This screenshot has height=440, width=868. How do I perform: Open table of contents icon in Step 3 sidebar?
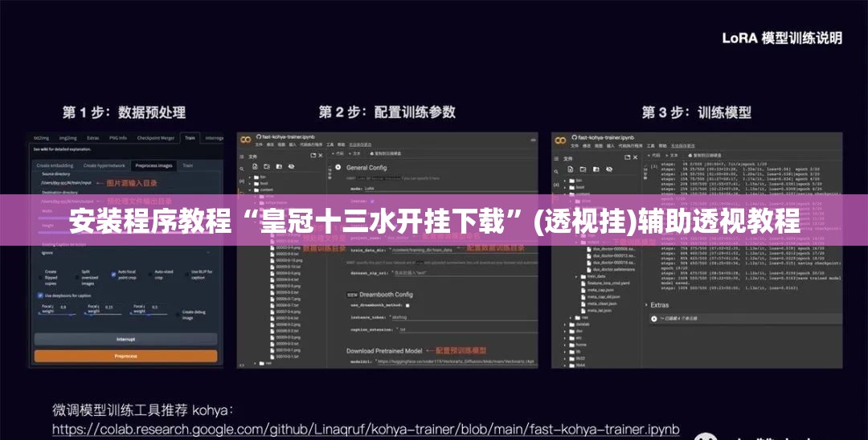pos(557,159)
